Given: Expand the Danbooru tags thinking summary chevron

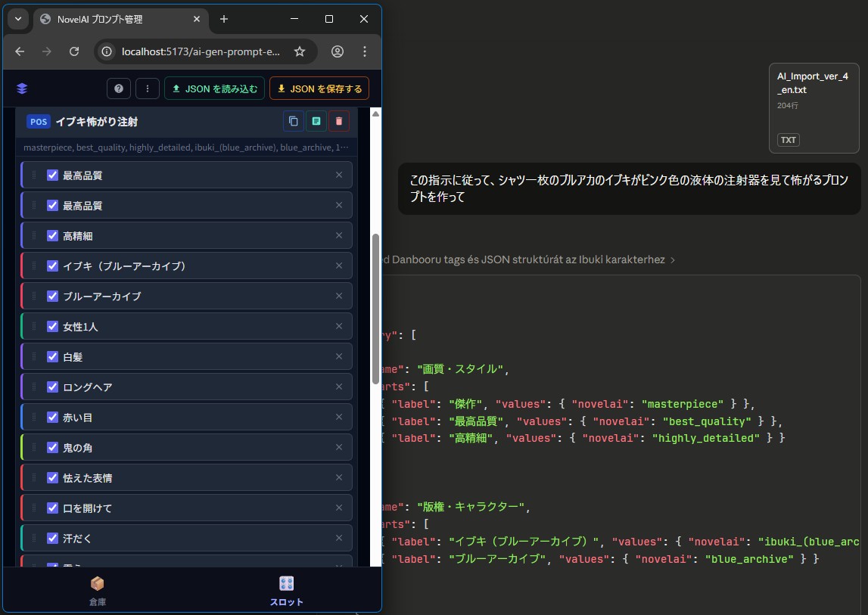Looking at the screenshot, I should tap(673, 259).
